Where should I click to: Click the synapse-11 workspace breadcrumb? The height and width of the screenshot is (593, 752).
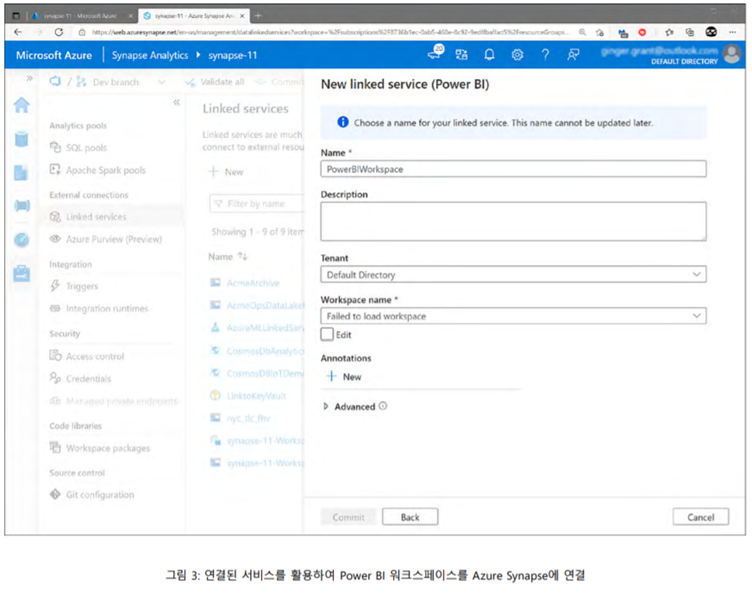coord(233,55)
